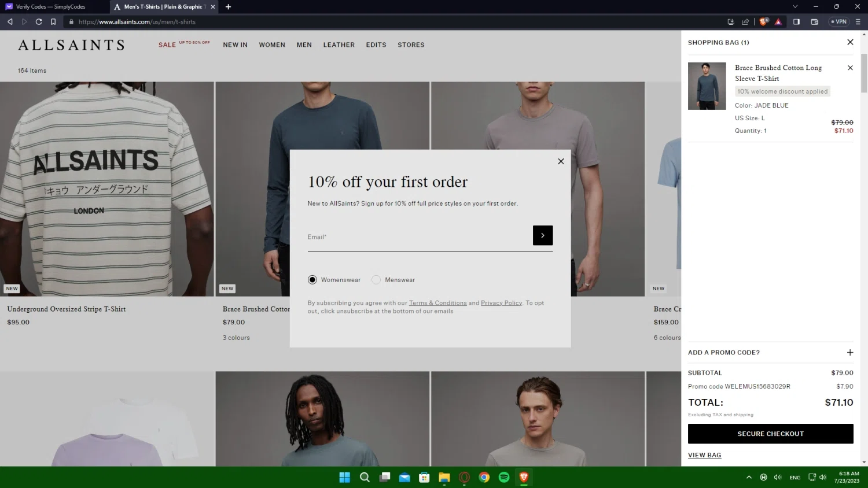
Task: Open the NEW IN menu
Action: pyautogui.click(x=235, y=45)
